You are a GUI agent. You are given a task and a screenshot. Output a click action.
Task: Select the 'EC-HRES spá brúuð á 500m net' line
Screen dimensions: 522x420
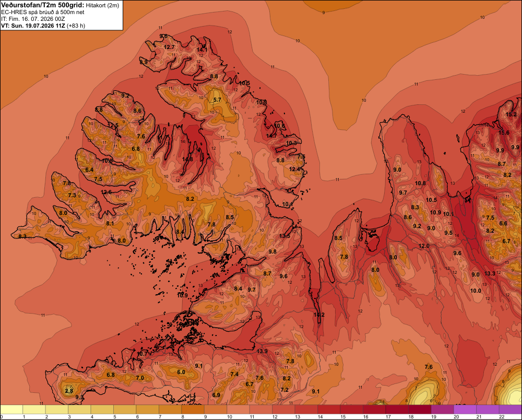point(43,13)
